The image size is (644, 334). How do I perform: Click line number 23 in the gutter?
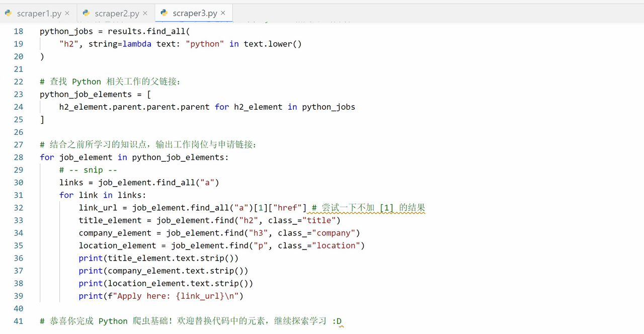18,95
